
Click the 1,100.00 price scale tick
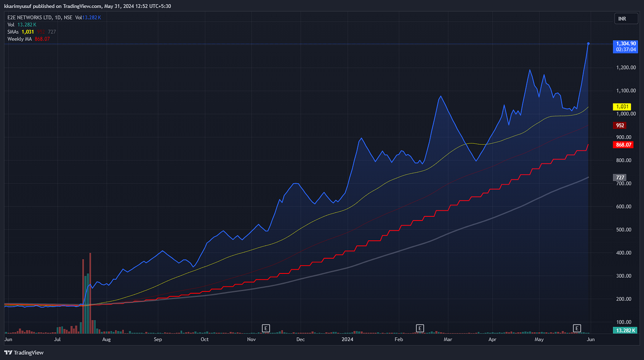coord(627,91)
